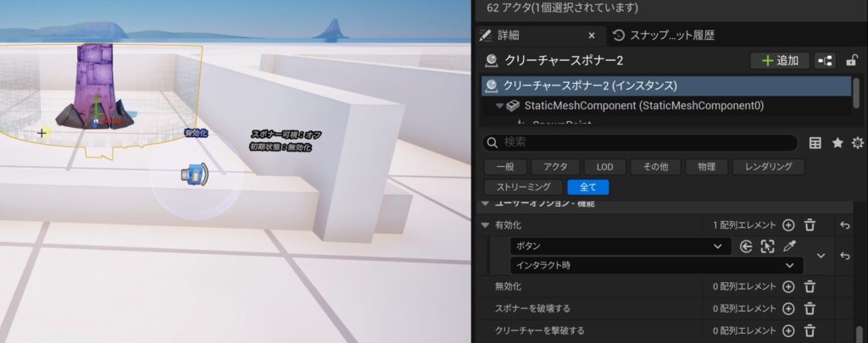Click the 追加 (Add) component button
868x343 pixels.
point(780,60)
